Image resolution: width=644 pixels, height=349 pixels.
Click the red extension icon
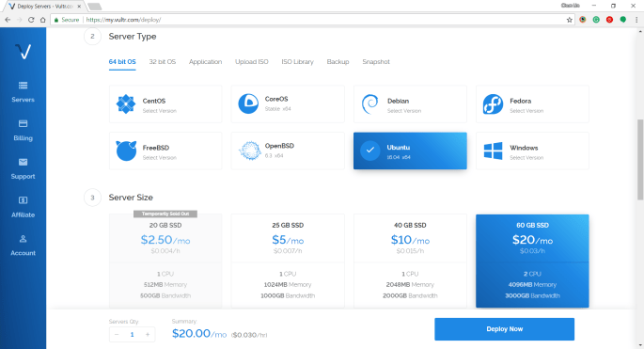point(609,20)
